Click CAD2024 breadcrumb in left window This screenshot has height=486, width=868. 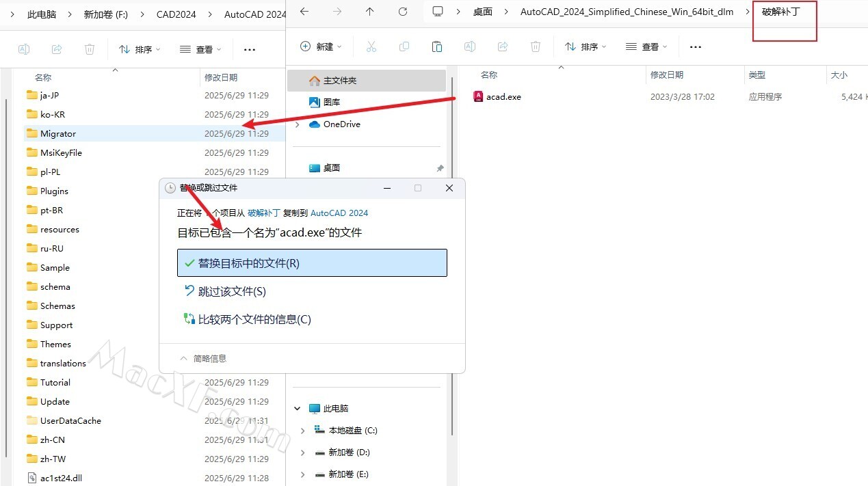coord(176,14)
